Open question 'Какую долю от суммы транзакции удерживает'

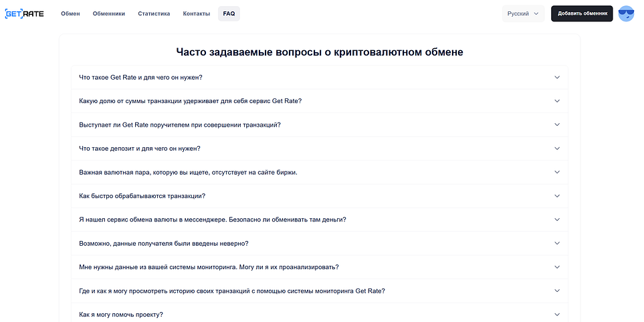coord(191,101)
